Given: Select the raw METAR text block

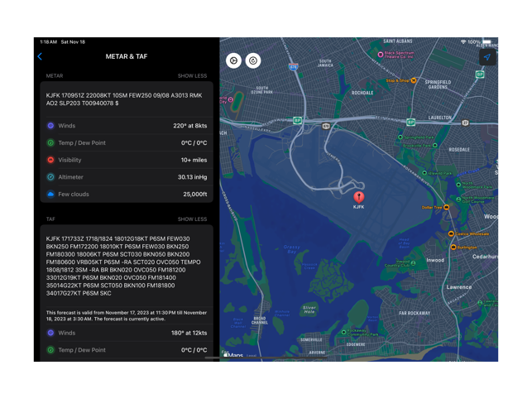Looking at the screenshot, I should coord(124,99).
